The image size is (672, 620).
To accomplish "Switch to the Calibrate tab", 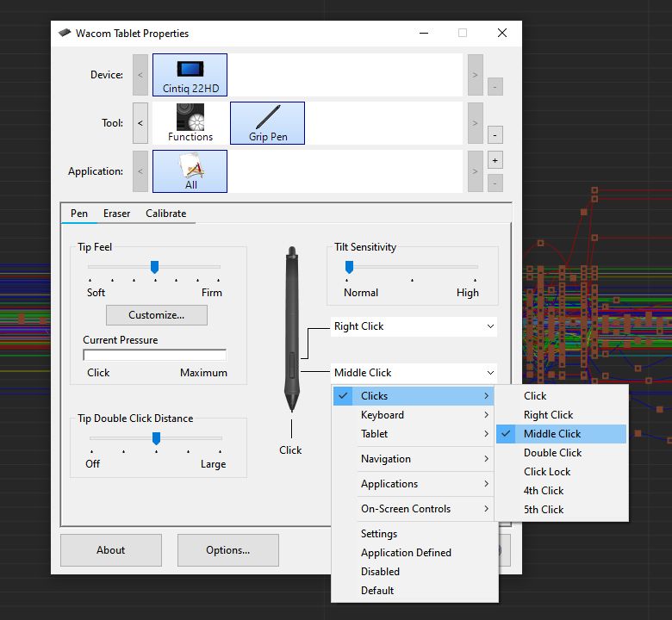I will click(166, 214).
